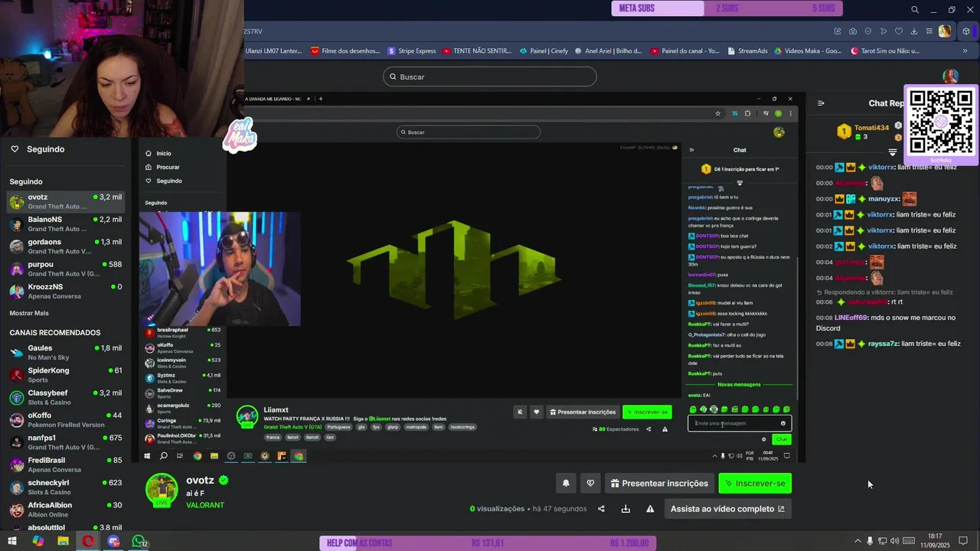980x551 pixels.
Task: Select ovotz in the following list
Action: 65,201
